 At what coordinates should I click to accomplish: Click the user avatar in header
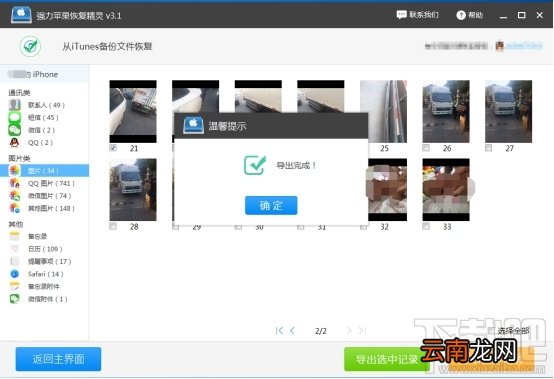point(499,46)
